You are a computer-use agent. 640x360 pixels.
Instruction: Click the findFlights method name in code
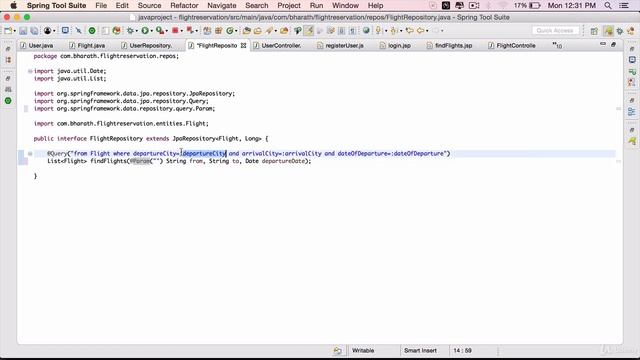(109, 161)
